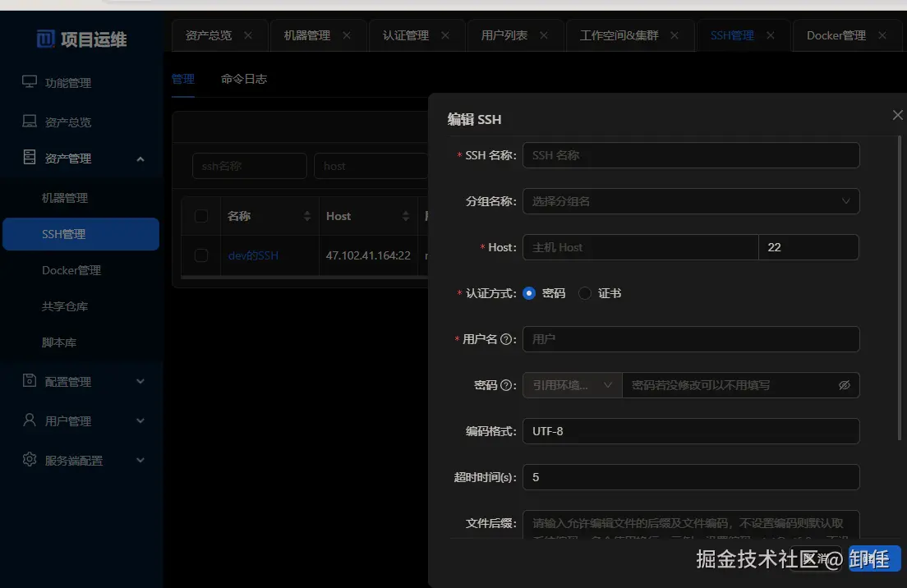Click the 用户管理 person icon in sidebar
This screenshot has width=907, height=588.
click(30, 420)
